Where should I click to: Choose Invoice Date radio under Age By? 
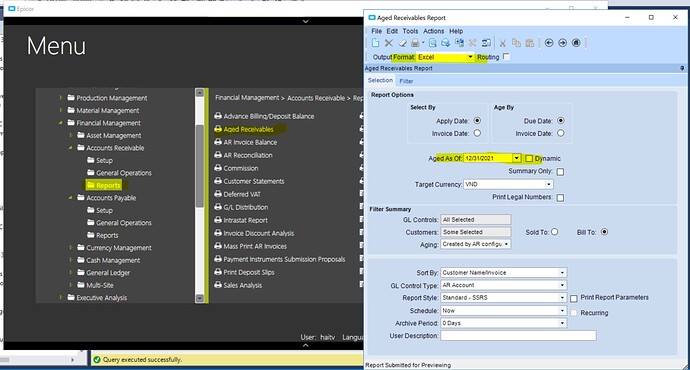coord(561,133)
